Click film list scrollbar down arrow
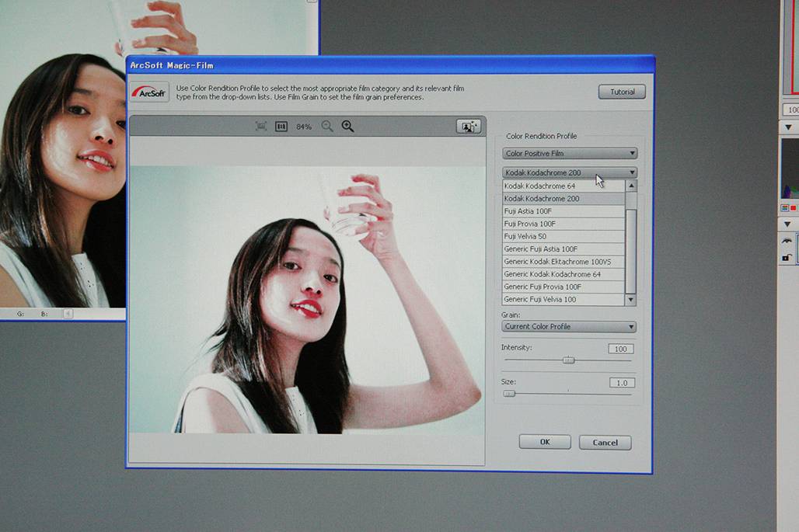Image resolution: width=799 pixels, height=532 pixels. (631, 299)
